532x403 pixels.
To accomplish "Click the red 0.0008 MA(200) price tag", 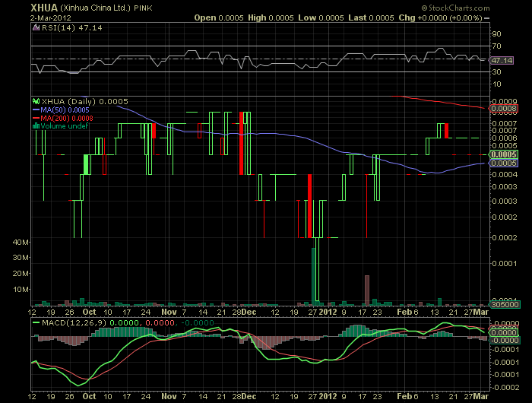I will click(x=503, y=109).
